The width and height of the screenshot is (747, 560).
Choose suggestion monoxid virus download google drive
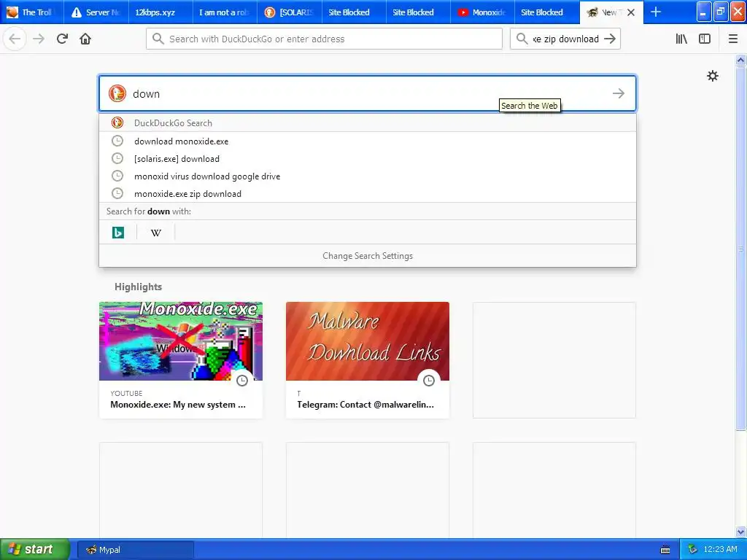click(368, 176)
